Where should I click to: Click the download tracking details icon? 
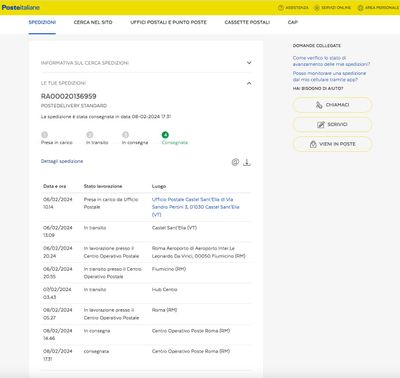click(x=247, y=162)
